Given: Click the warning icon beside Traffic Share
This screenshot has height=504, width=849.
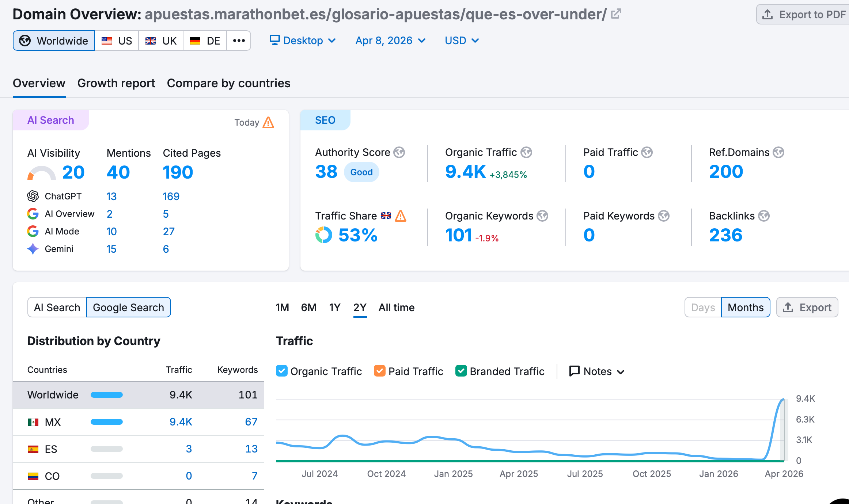Looking at the screenshot, I should click(401, 216).
